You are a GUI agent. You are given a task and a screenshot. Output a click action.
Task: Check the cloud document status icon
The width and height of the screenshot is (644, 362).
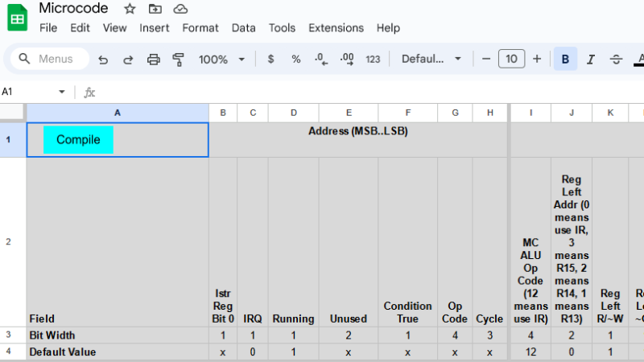click(180, 9)
